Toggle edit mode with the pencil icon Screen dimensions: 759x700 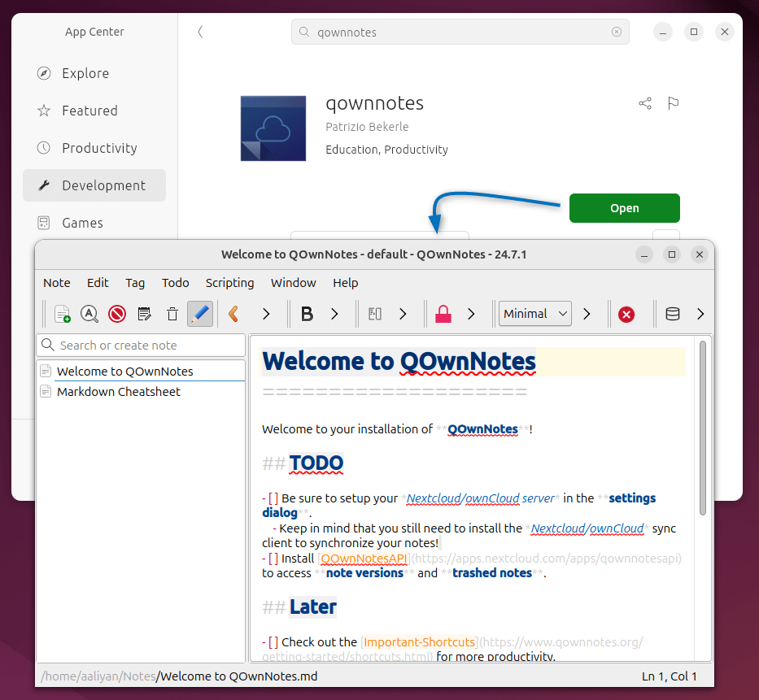(x=200, y=313)
